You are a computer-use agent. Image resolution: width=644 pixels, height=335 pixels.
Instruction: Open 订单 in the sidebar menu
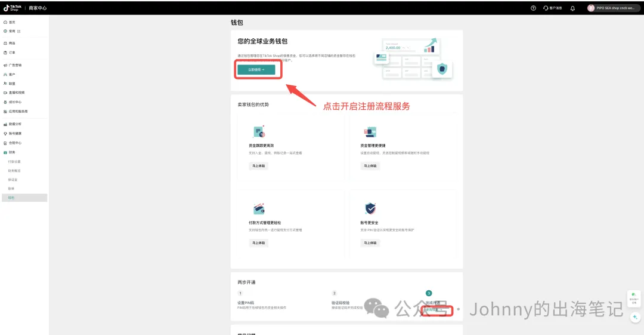[x=12, y=53]
